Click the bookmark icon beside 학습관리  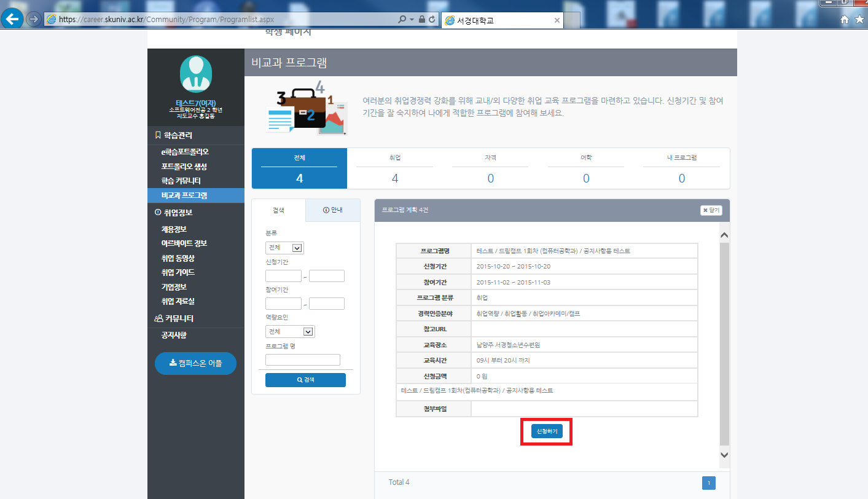tap(157, 135)
